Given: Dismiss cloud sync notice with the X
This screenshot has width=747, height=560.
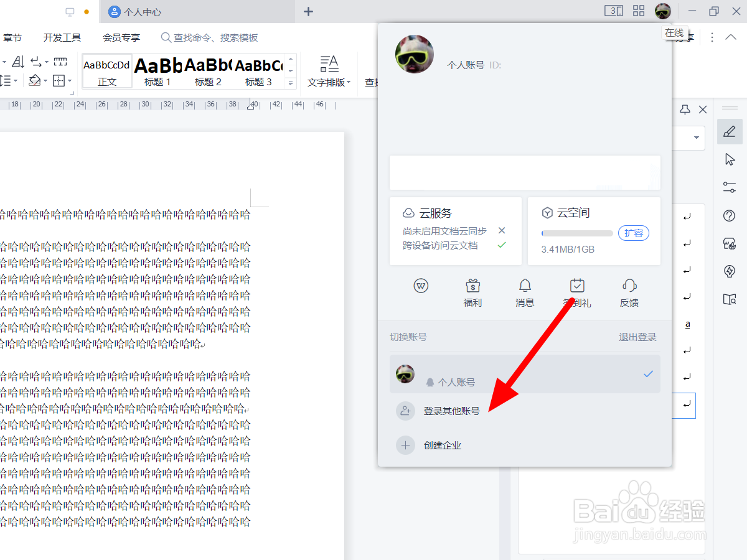Looking at the screenshot, I should (502, 230).
